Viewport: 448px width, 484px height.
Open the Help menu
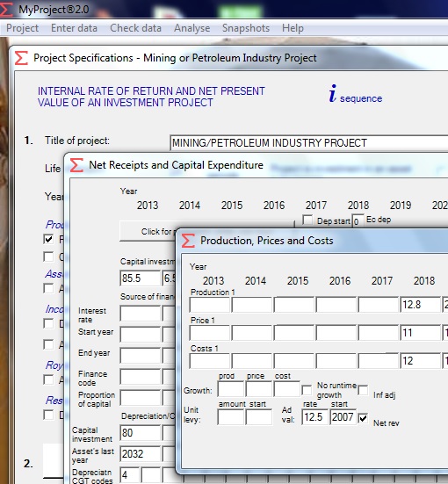(x=293, y=28)
